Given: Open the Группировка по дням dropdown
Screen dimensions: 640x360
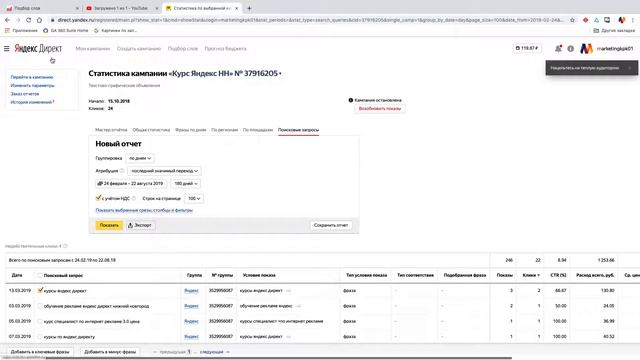Looking at the screenshot, I should [140, 158].
